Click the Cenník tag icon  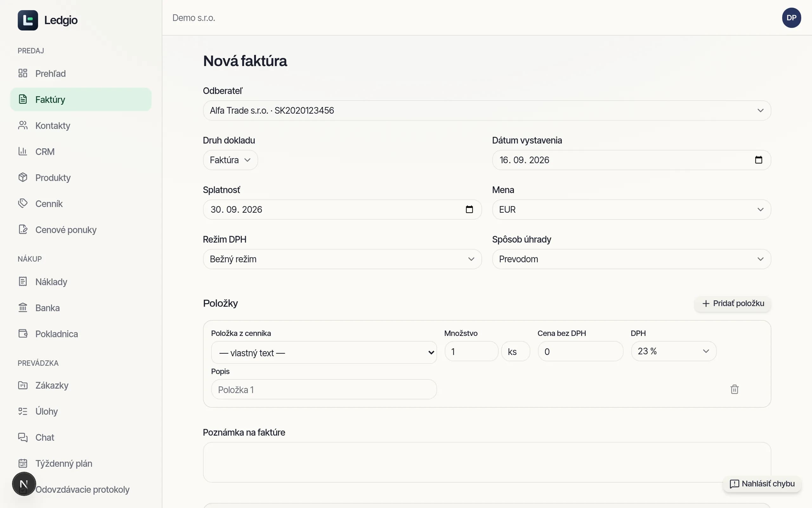point(23,204)
